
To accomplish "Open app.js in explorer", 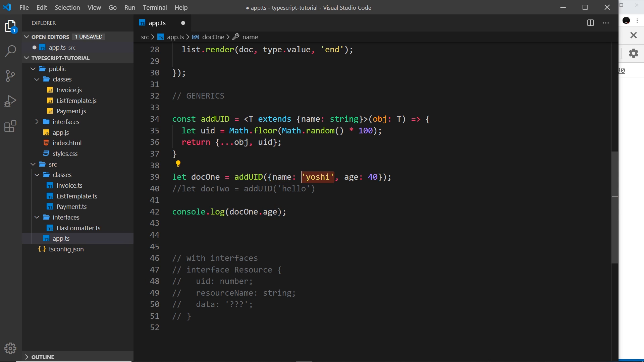I will coord(61,132).
